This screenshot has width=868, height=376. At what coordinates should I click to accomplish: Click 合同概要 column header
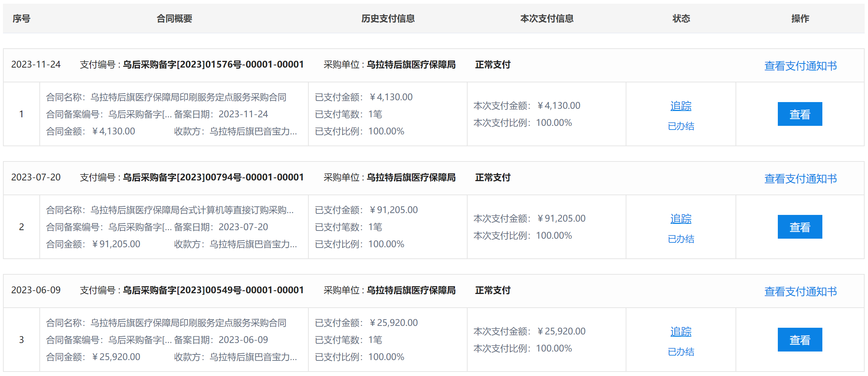coord(174,19)
